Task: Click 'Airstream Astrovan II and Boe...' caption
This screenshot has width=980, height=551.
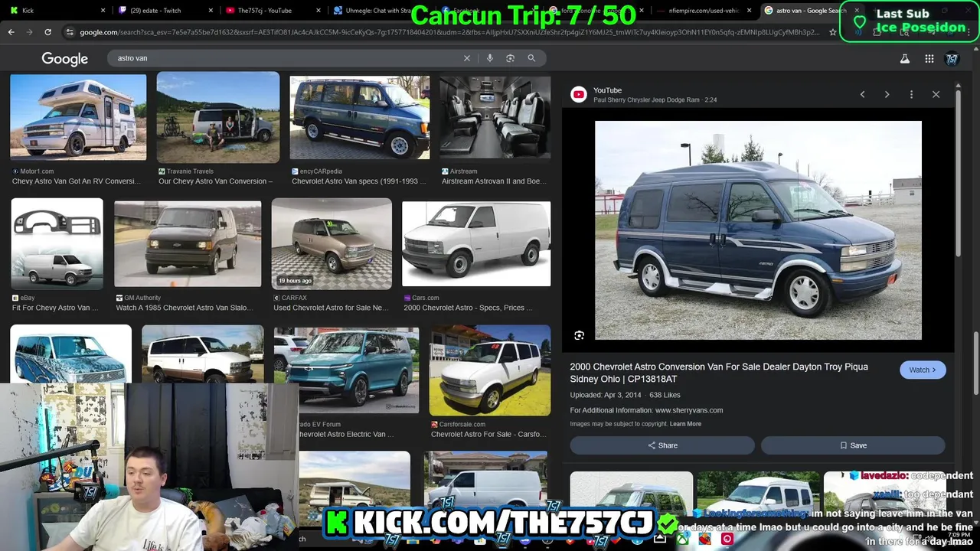Action: click(x=495, y=181)
